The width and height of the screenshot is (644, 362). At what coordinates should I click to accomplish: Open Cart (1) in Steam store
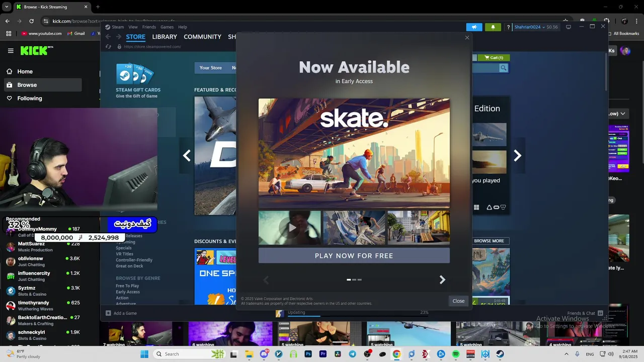point(494,58)
